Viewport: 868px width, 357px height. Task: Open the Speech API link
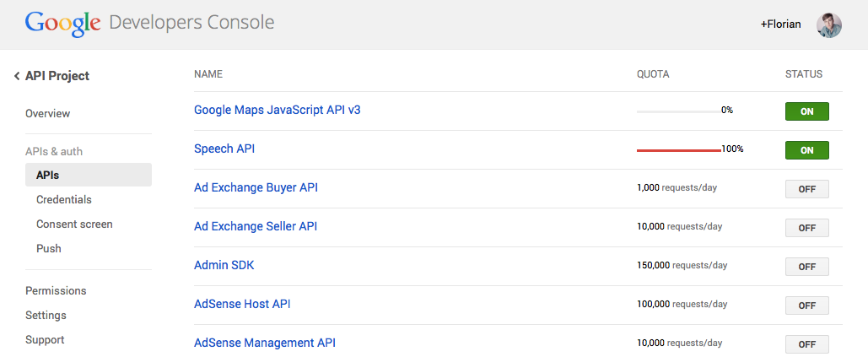224,149
